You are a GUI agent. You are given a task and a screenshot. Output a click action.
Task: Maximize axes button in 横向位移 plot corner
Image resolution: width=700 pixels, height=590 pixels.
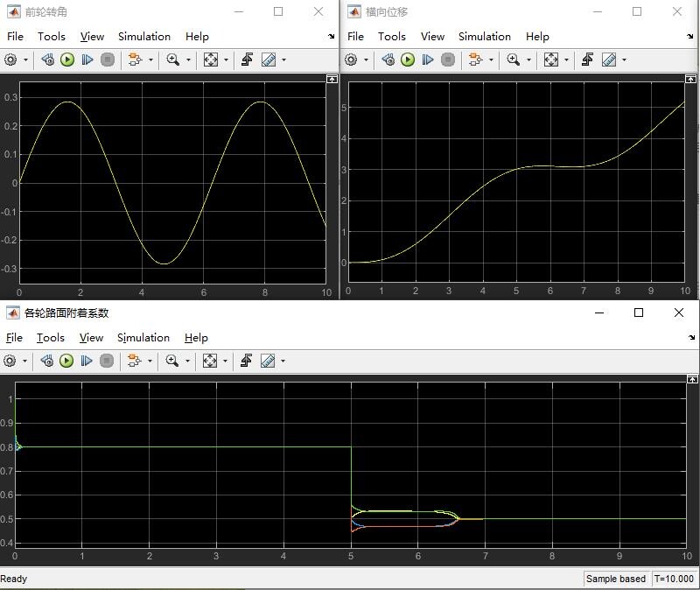(x=690, y=79)
